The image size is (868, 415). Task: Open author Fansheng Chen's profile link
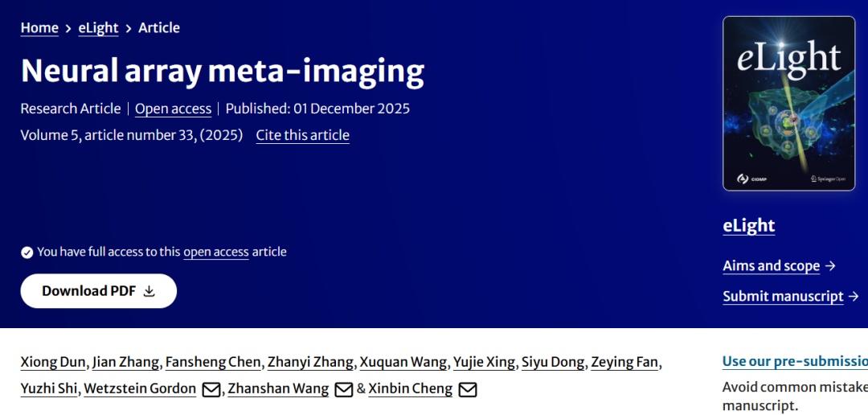point(215,362)
